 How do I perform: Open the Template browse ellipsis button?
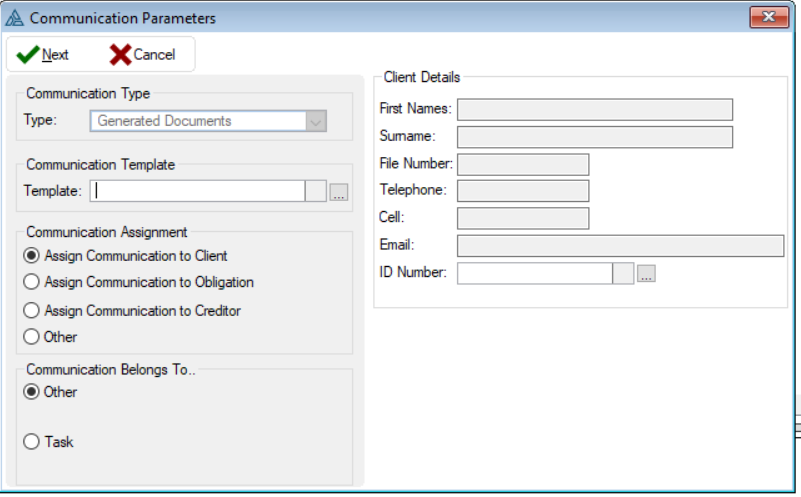[x=338, y=192]
